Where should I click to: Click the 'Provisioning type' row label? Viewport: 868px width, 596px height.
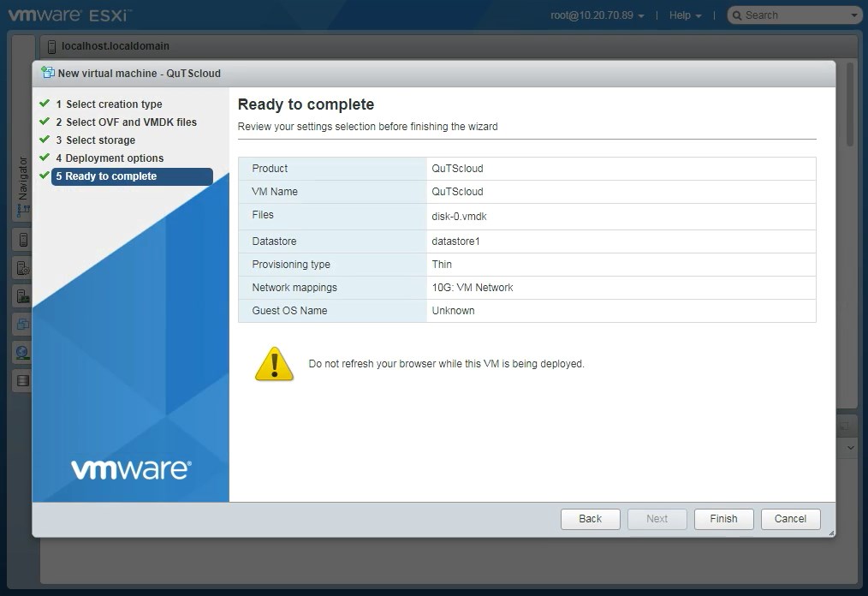tap(291, 265)
